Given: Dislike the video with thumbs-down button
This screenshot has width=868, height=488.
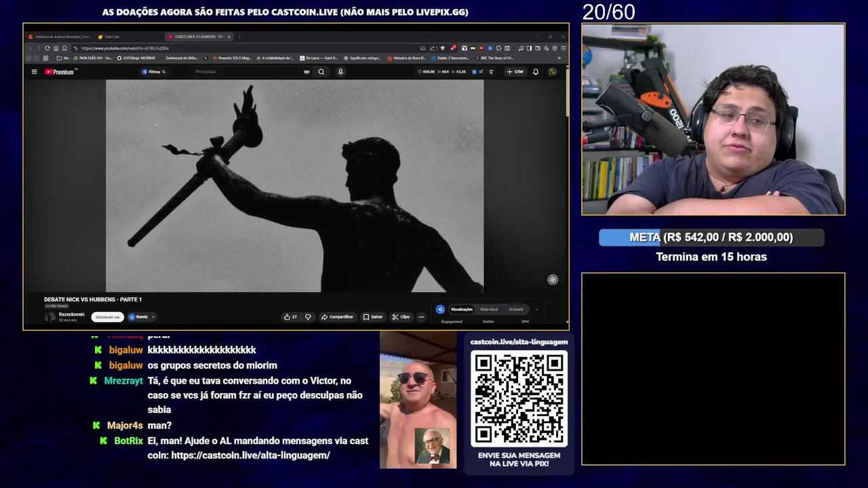Looking at the screenshot, I should pos(308,317).
